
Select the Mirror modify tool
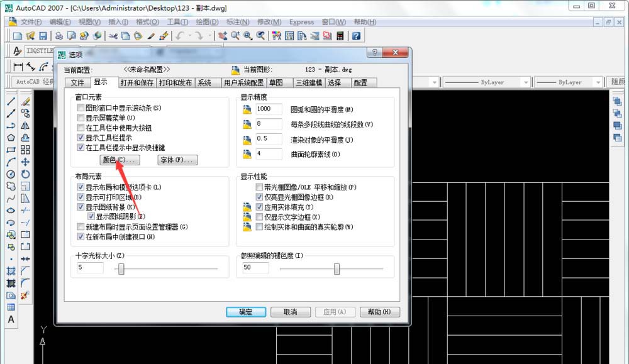25,126
